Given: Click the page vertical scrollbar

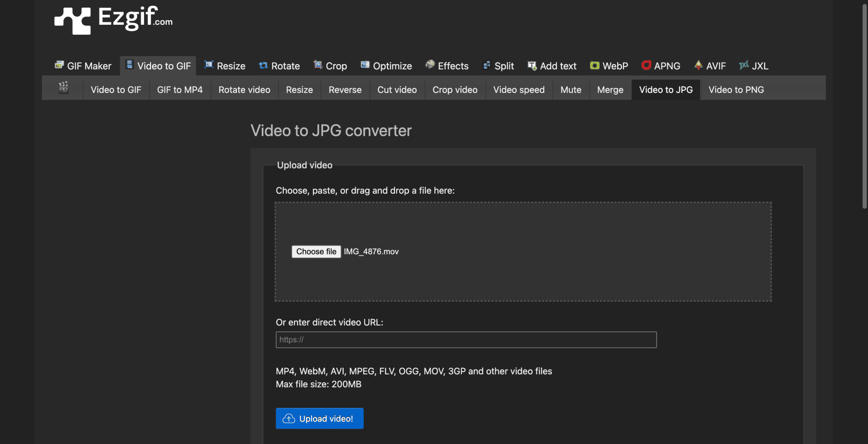Looking at the screenshot, I should 864,106.
